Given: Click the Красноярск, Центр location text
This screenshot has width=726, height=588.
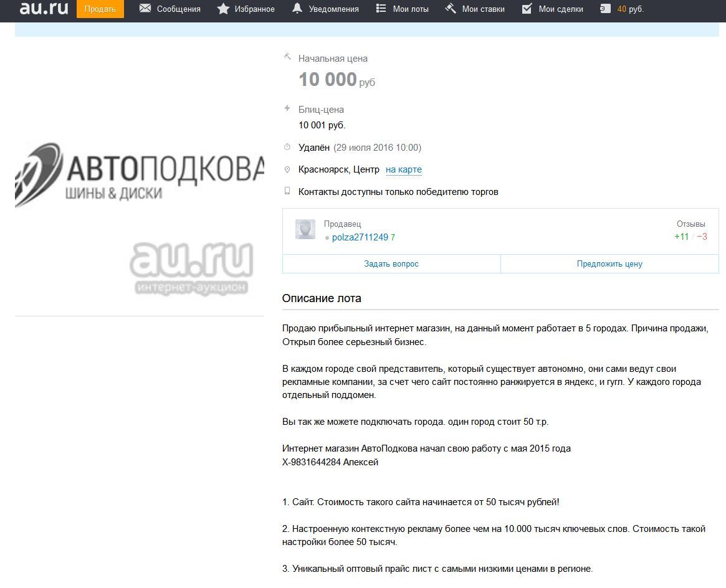Looking at the screenshot, I should [x=339, y=169].
